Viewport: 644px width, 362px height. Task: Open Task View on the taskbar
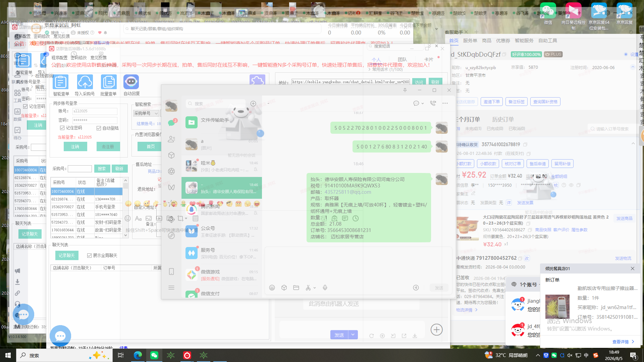pyautogui.click(x=121, y=355)
